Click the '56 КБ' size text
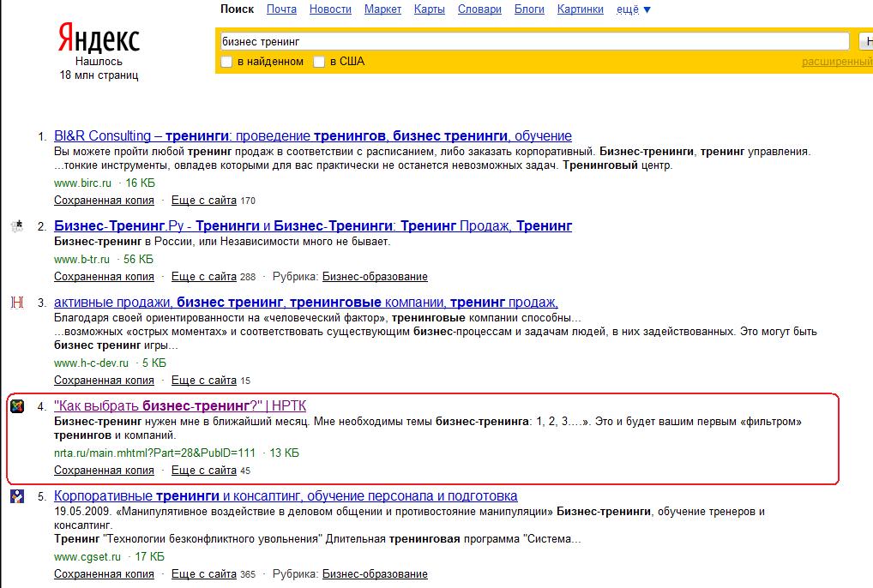 (x=138, y=259)
